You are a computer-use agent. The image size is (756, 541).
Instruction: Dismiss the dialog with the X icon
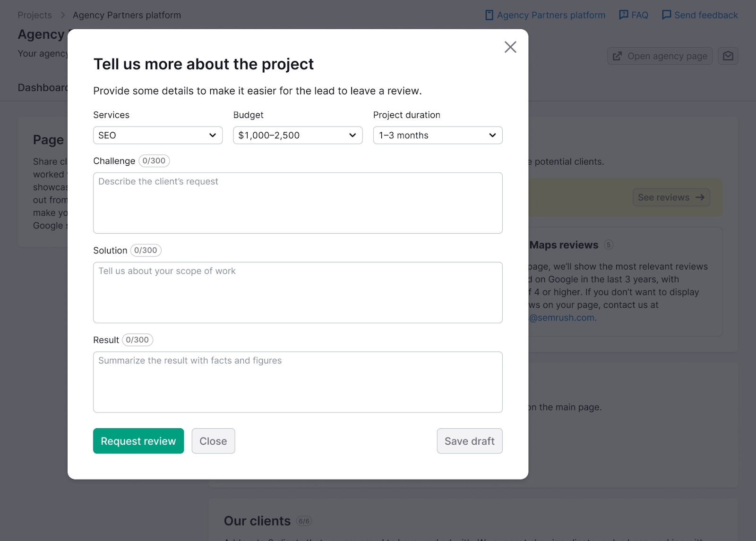coord(510,47)
